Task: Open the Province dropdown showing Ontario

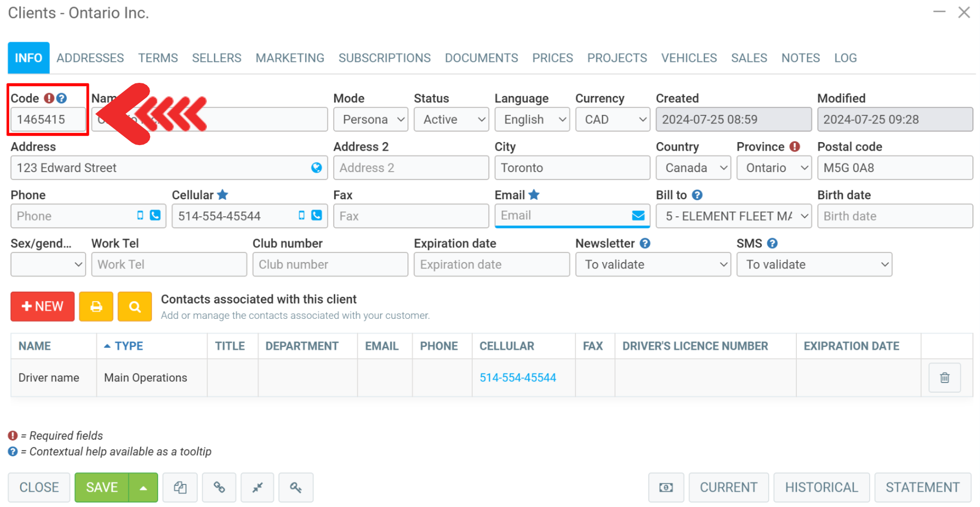Action: coord(774,168)
